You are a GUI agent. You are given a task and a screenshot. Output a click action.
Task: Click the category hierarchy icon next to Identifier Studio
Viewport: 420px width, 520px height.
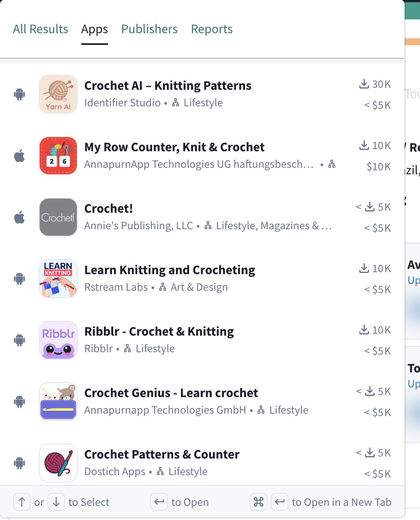176,103
